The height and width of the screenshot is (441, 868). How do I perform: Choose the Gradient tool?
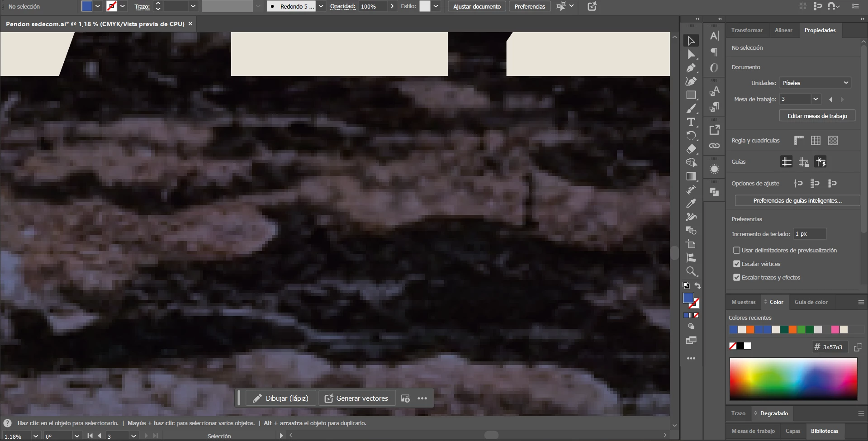[691, 176]
